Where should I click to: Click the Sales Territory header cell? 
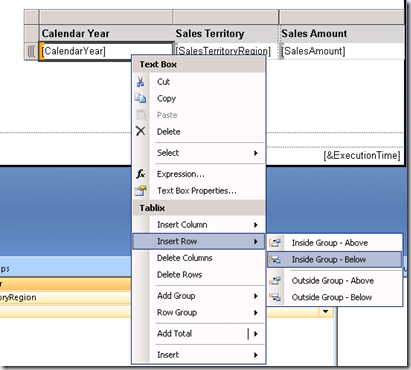[226, 34]
